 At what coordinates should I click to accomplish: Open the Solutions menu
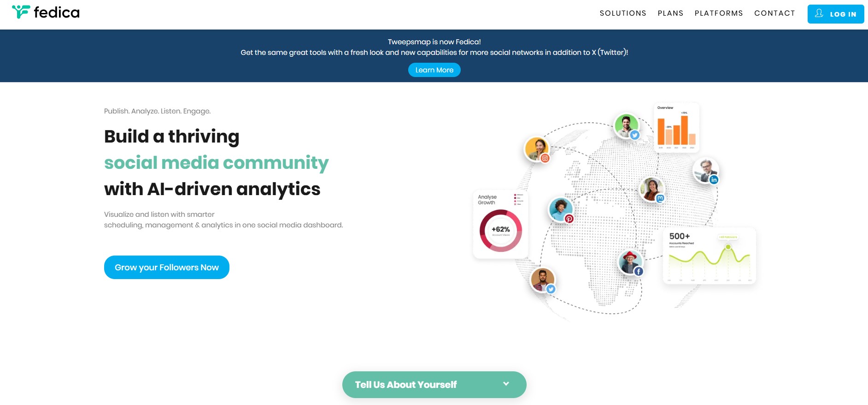click(623, 13)
